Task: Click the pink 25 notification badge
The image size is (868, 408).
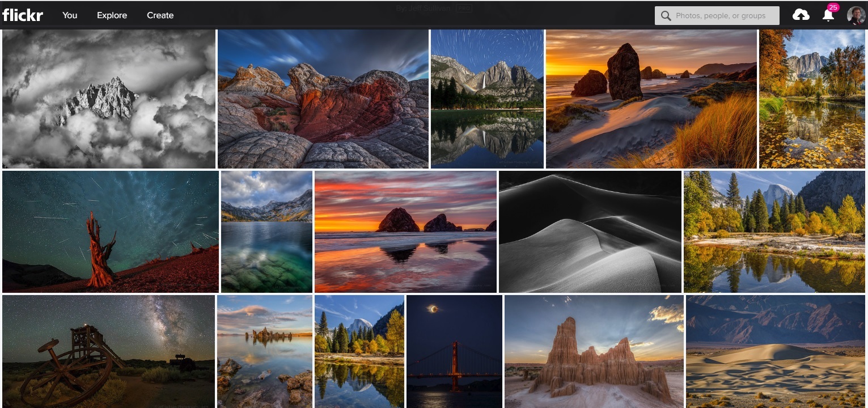Action: [x=833, y=7]
